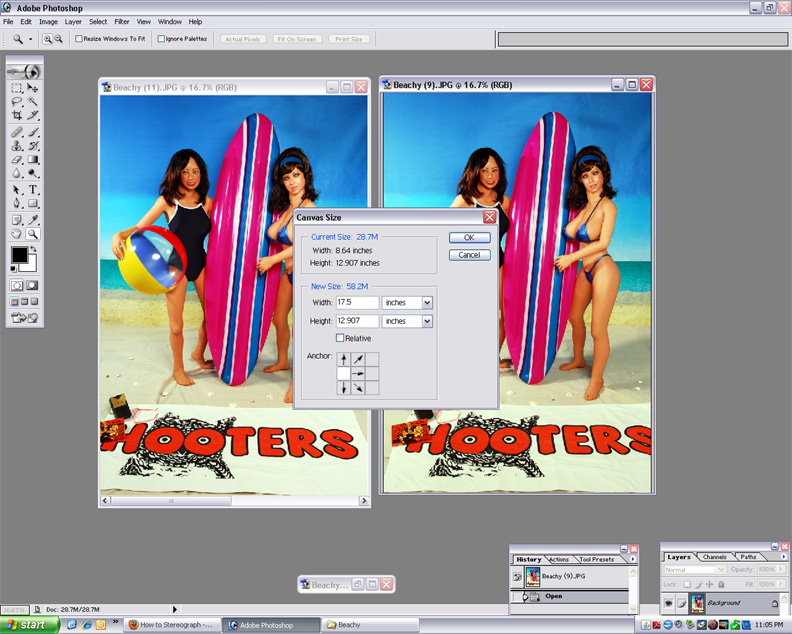Select the Eyedropper tool
Viewport: 792px width, 634px height.
[x=33, y=219]
